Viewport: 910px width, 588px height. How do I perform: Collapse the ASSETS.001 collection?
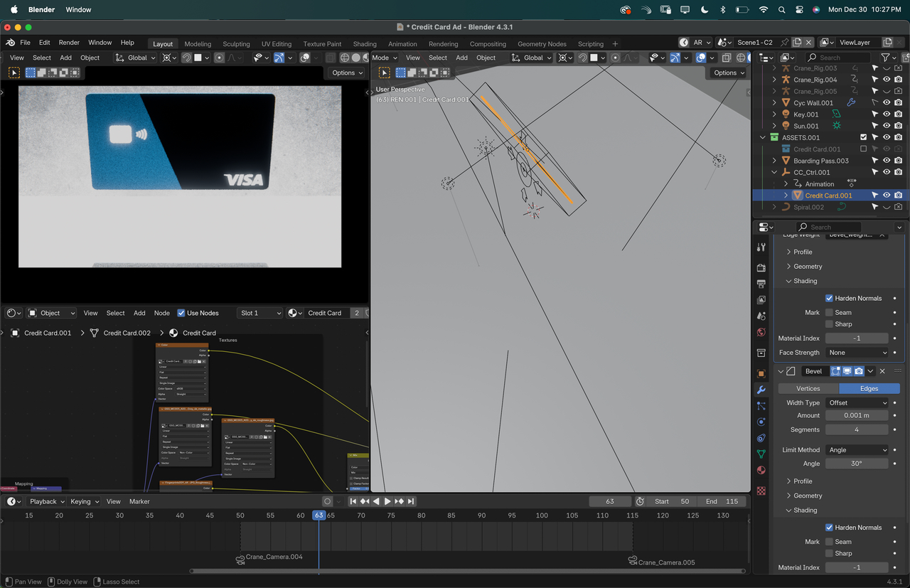tap(763, 137)
